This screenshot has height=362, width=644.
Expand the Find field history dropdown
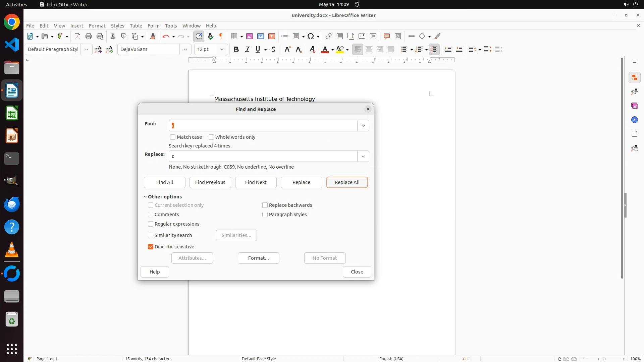pos(363,126)
